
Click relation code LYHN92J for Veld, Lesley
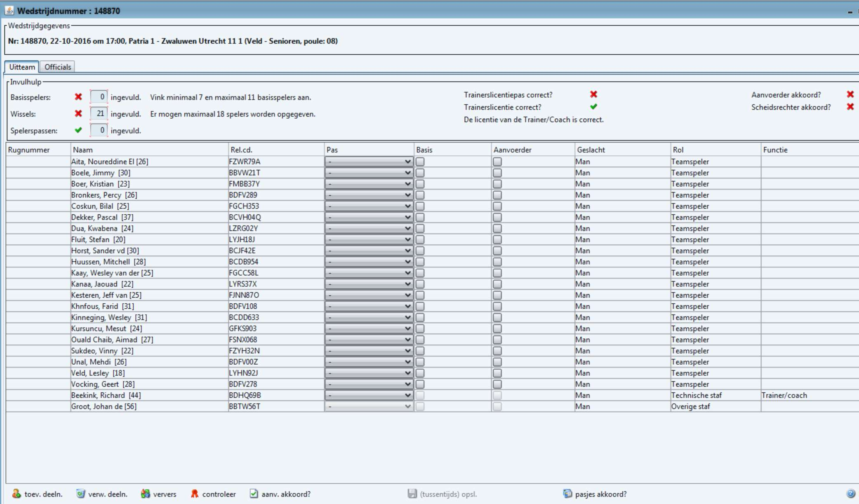(x=243, y=373)
